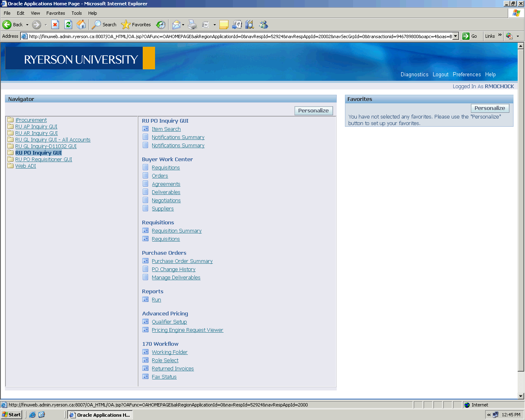
Task: Expand the Back button history dropdown arrow
Action: tap(27, 25)
